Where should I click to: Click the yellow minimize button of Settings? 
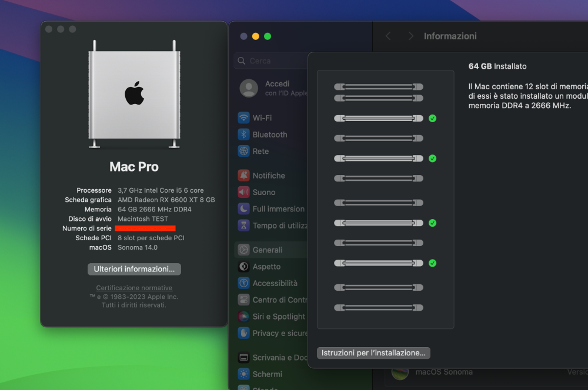click(x=256, y=36)
